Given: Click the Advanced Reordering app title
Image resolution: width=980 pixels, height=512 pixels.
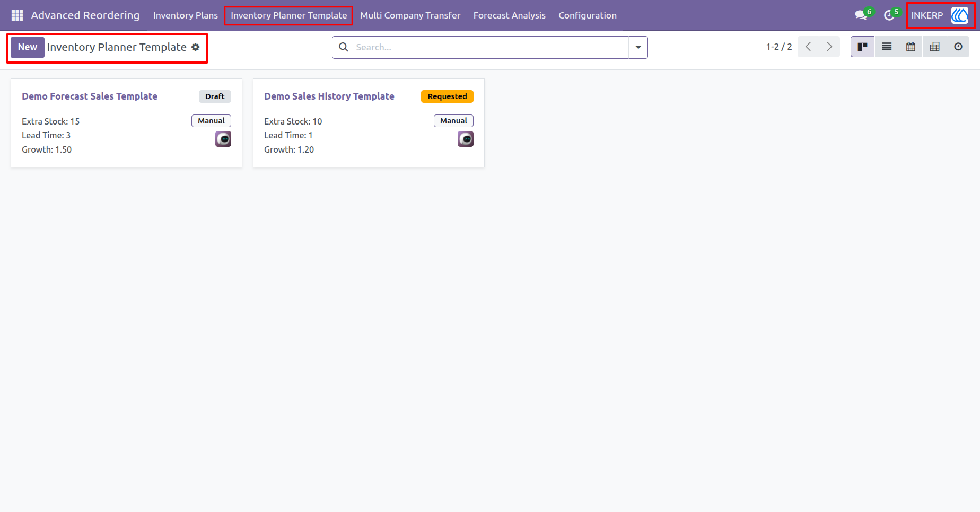Looking at the screenshot, I should pos(85,15).
